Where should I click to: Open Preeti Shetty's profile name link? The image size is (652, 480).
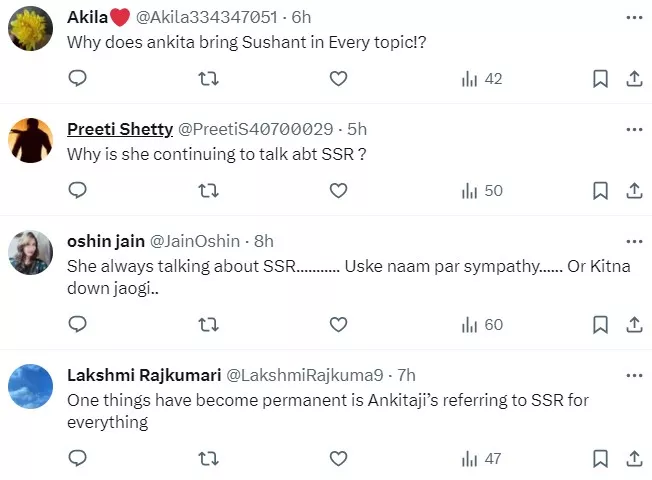(x=119, y=129)
